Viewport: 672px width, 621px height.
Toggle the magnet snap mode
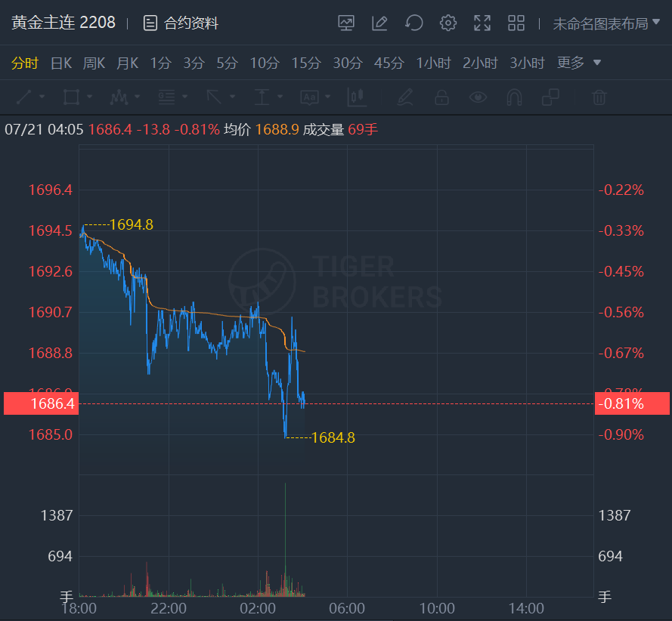pyautogui.click(x=514, y=97)
